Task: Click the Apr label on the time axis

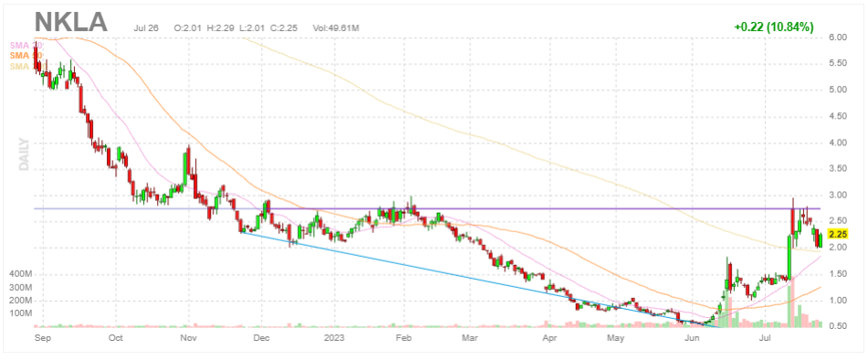Action: 549,338
